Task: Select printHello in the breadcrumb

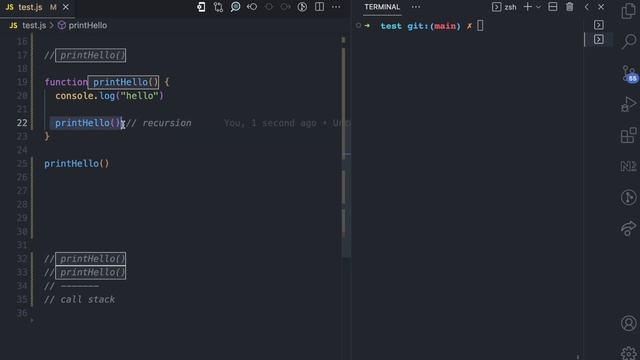Action: (87, 25)
